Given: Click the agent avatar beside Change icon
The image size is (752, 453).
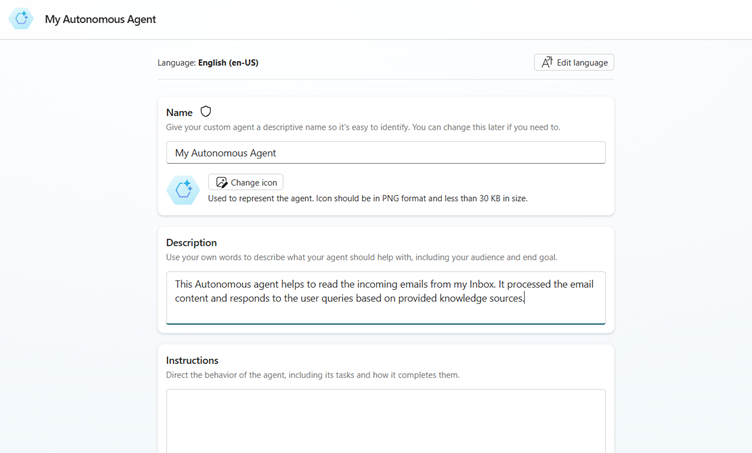Looking at the screenshot, I should point(183,190).
